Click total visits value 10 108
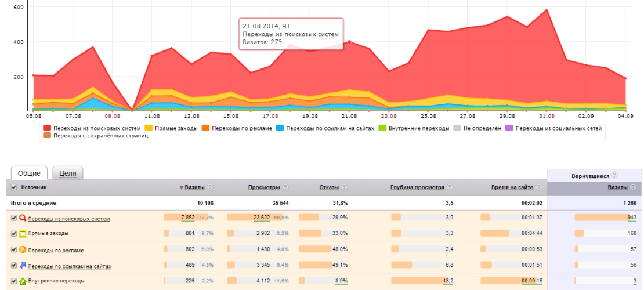 (204, 203)
